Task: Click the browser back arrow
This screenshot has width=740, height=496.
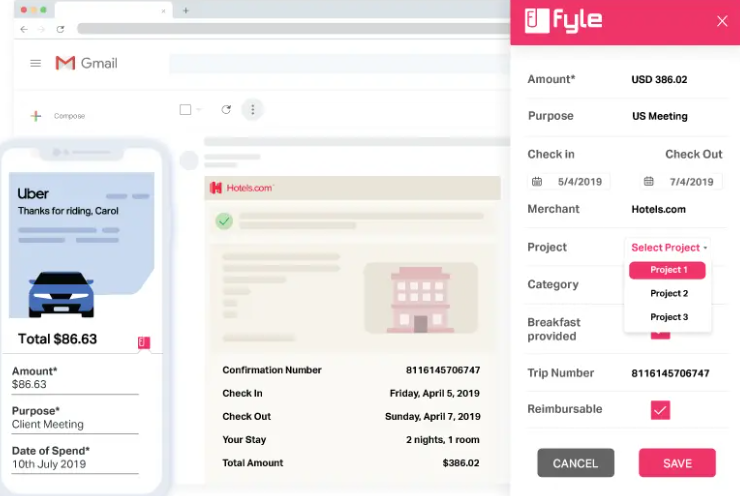Action: point(24,29)
